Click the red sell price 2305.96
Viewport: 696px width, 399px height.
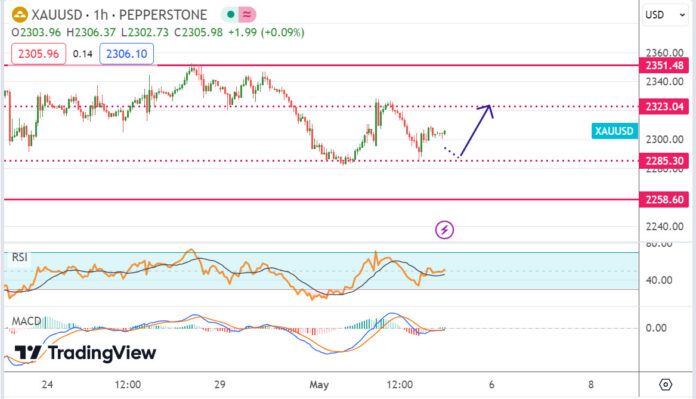tap(39, 54)
